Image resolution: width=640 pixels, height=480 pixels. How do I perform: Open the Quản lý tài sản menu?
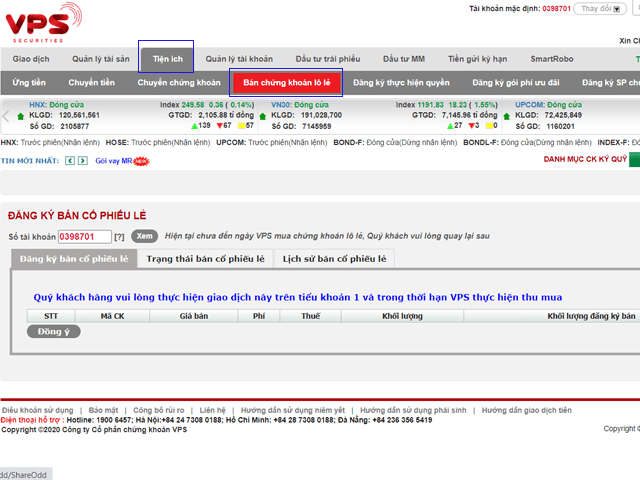click(101, 59)
